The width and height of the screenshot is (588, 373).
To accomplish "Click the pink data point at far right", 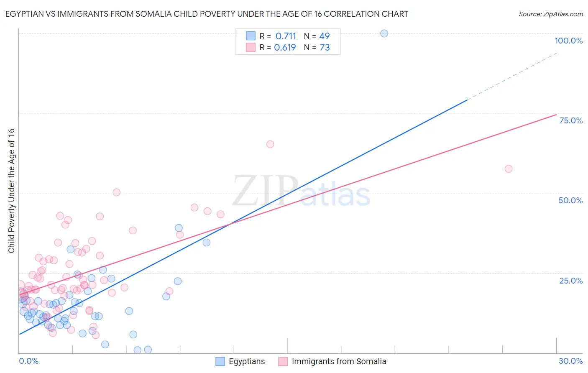I will [509, 169].
